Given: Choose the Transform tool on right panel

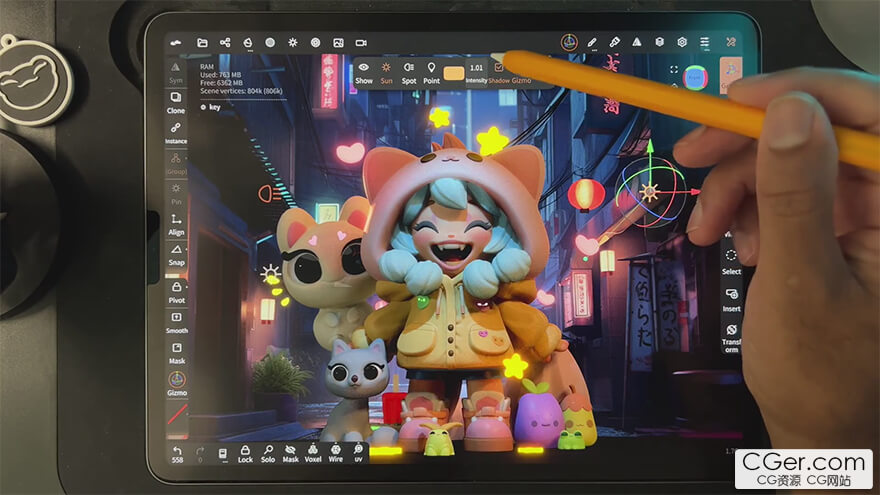Looking at the screenshot, I should click(x=731, y=337).
